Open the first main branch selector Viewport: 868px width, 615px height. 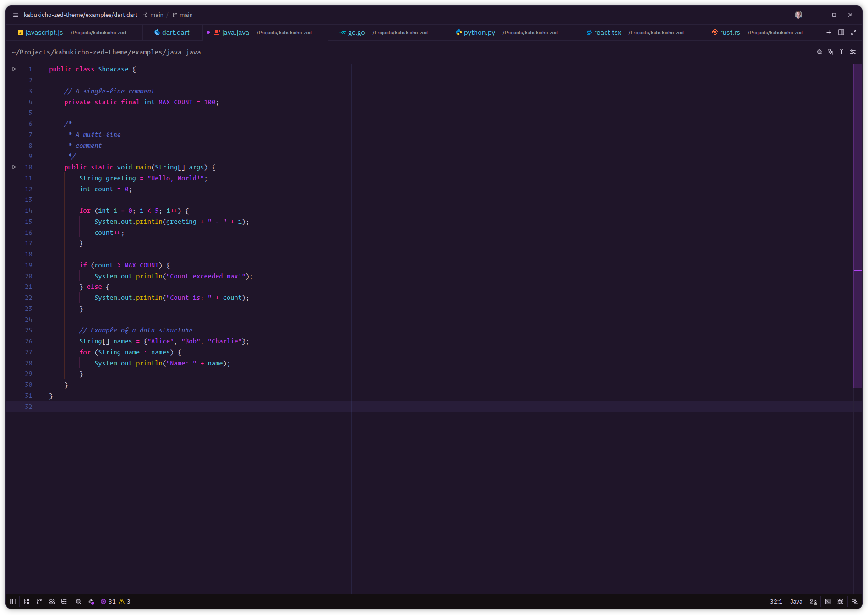point(153,15)
